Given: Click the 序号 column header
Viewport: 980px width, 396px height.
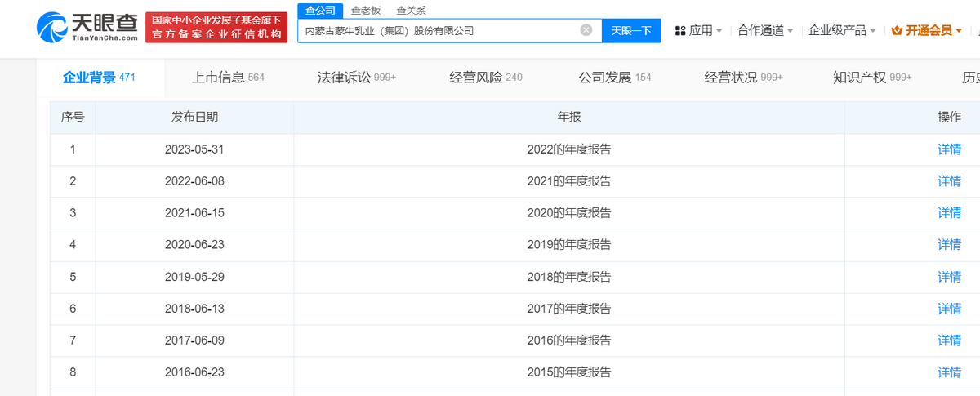Looking at the screenshot, I should pyautogui.click(x=73, y=118).
